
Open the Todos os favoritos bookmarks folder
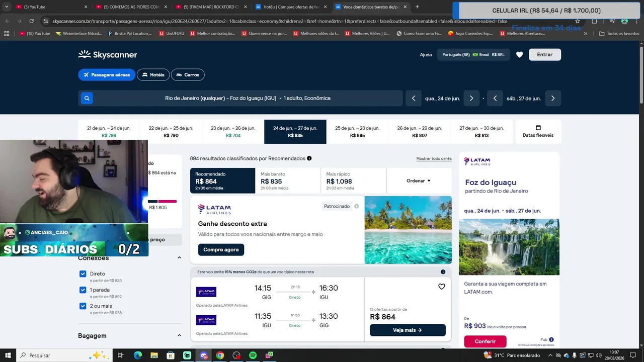(x=619, y=33)
